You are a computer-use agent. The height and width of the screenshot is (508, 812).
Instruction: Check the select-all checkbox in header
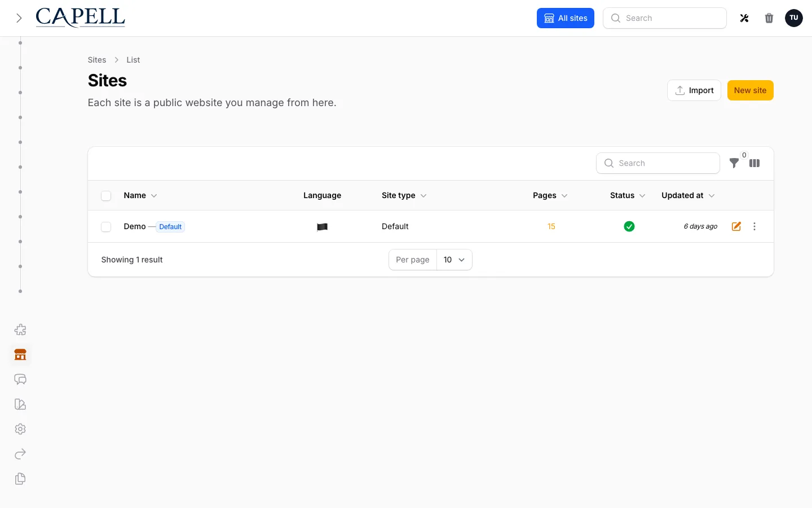[x=106, y=196]
